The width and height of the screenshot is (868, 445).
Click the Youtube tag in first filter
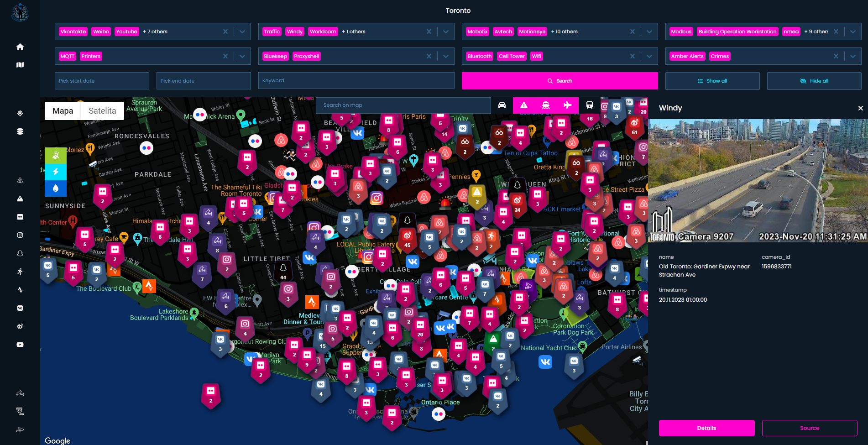(x=126, y=31)
